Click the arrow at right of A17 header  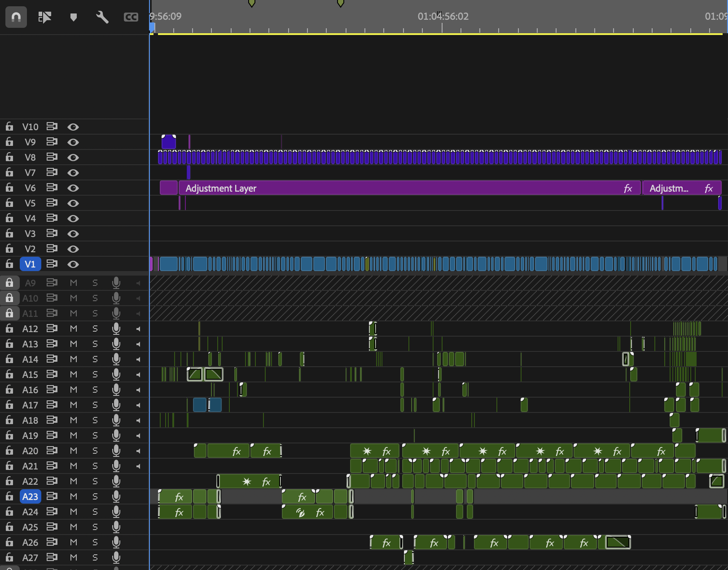click(x=138, y=405)
